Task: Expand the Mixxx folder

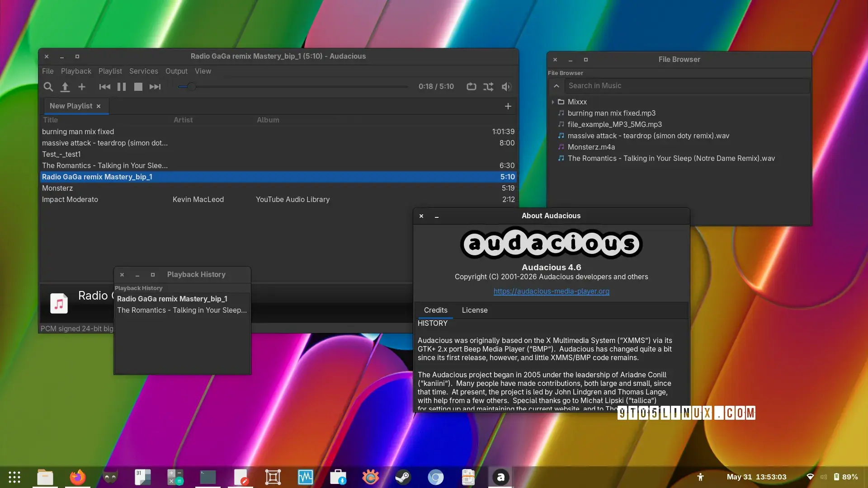Action: coord(553,102)
